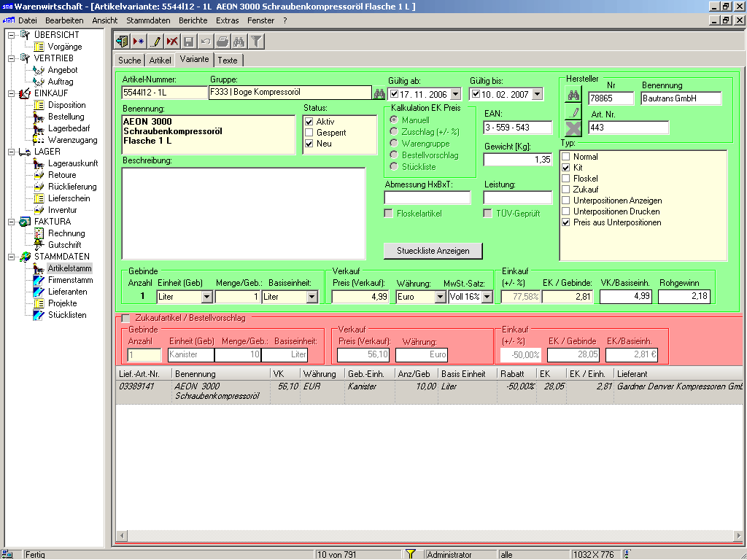747x560 pixels.
Task: Click the Rabatt column header
Action: (x=516, y=374)
